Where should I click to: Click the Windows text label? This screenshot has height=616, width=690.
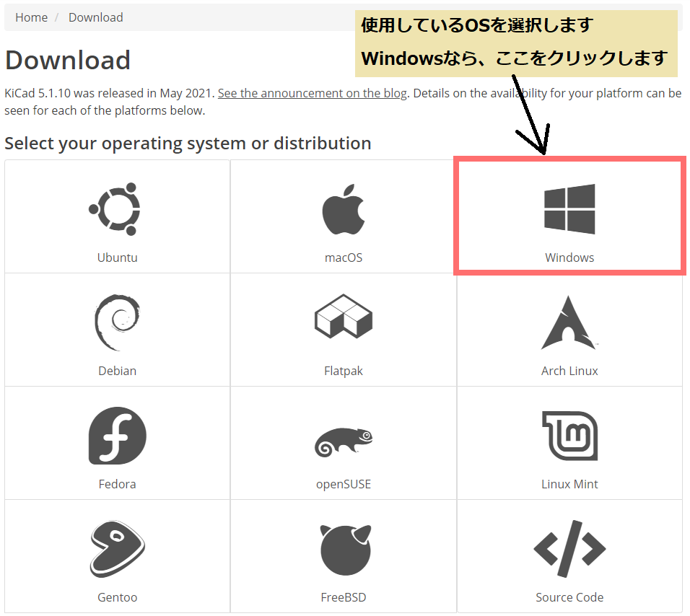pos(569,258)
